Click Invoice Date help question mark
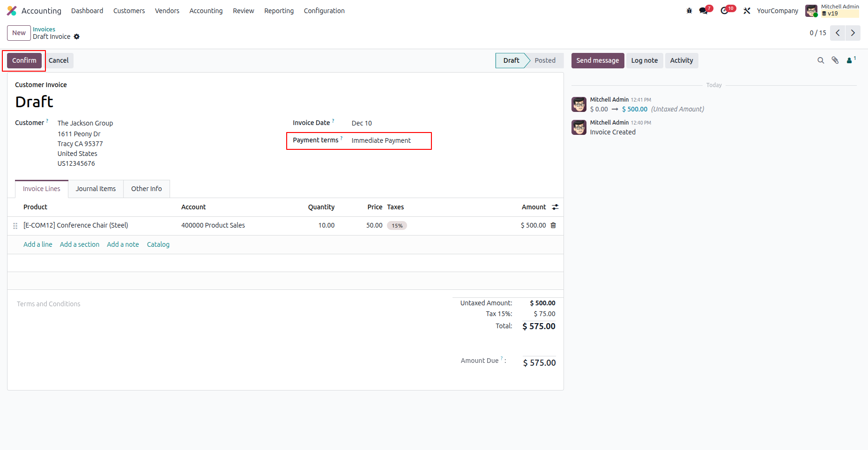868x450 pixels. (x=333, y=121)
